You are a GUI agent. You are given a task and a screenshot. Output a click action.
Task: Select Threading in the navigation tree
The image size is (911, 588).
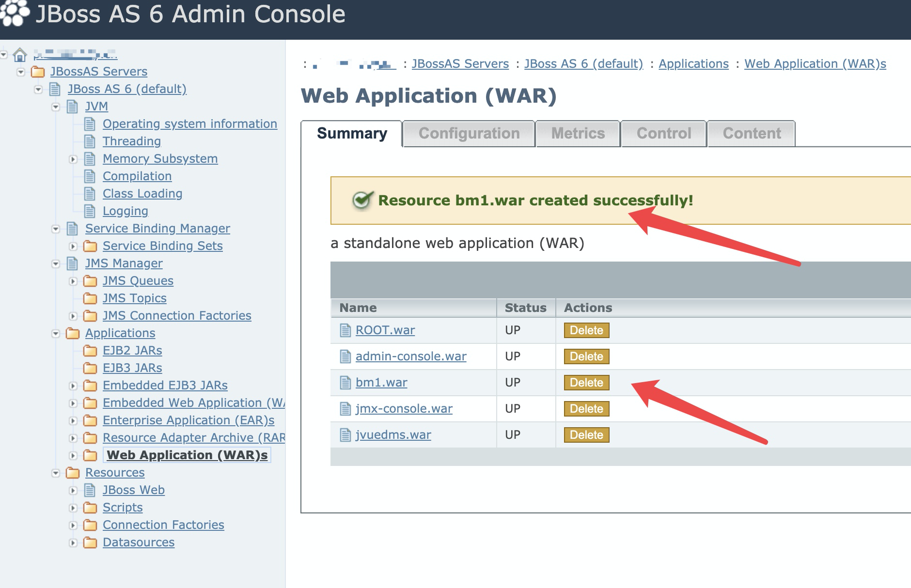click(x=131, y=141)
